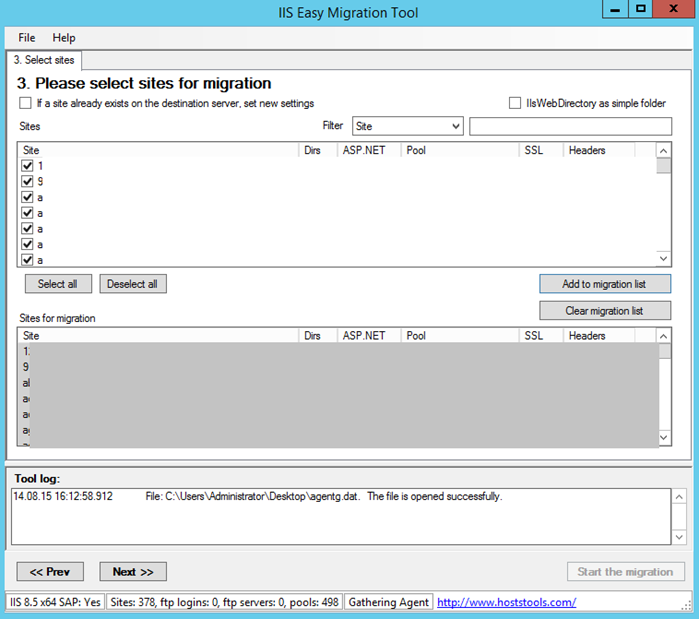
Task: Minimize the IIS Easy Migration Tool window
Action: [x=615, y=9]
